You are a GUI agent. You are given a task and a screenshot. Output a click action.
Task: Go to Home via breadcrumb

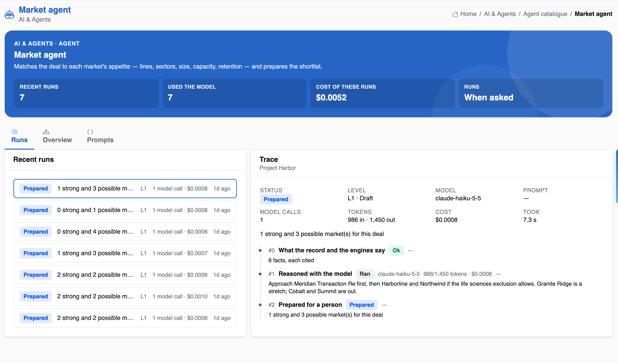[468, 14]
